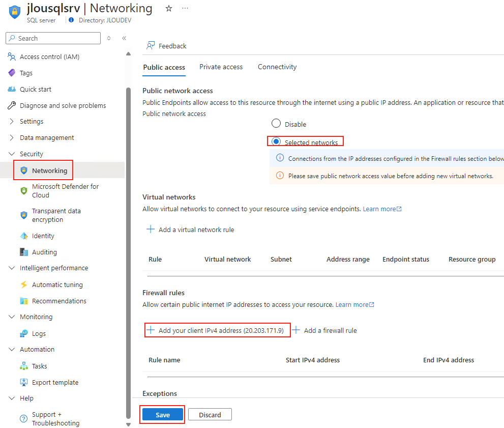Click the Quick start icon

[x=12, y=89]
